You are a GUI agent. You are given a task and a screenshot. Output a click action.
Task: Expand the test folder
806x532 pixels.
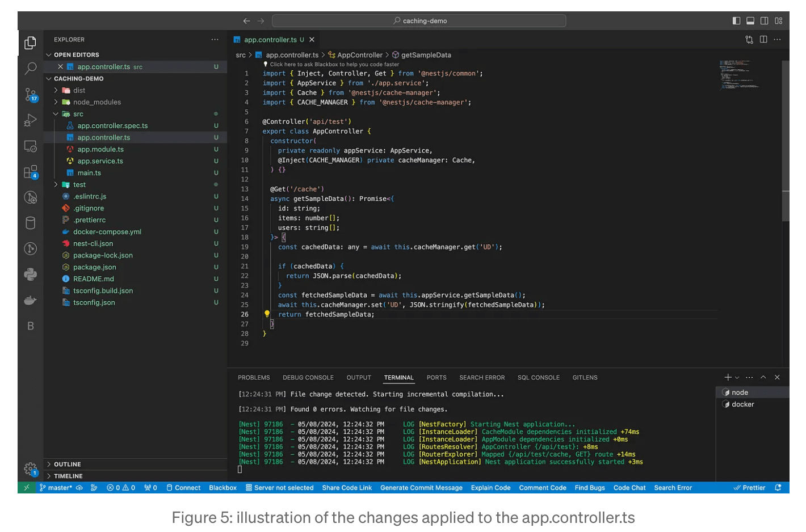135,185
